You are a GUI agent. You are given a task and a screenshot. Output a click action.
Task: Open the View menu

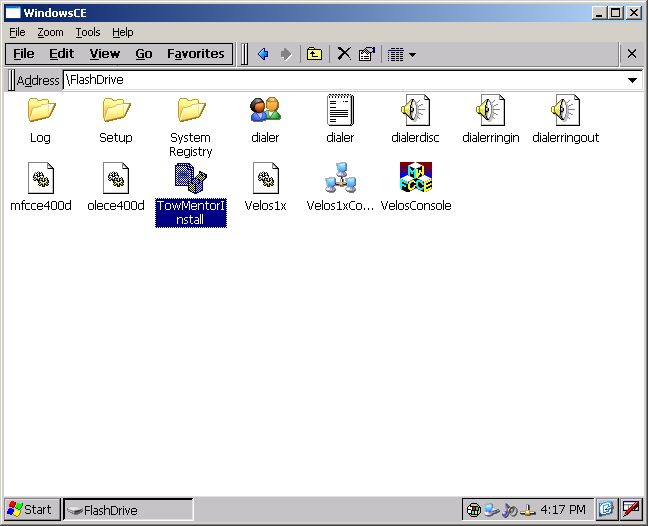click(x=105, y=54)
